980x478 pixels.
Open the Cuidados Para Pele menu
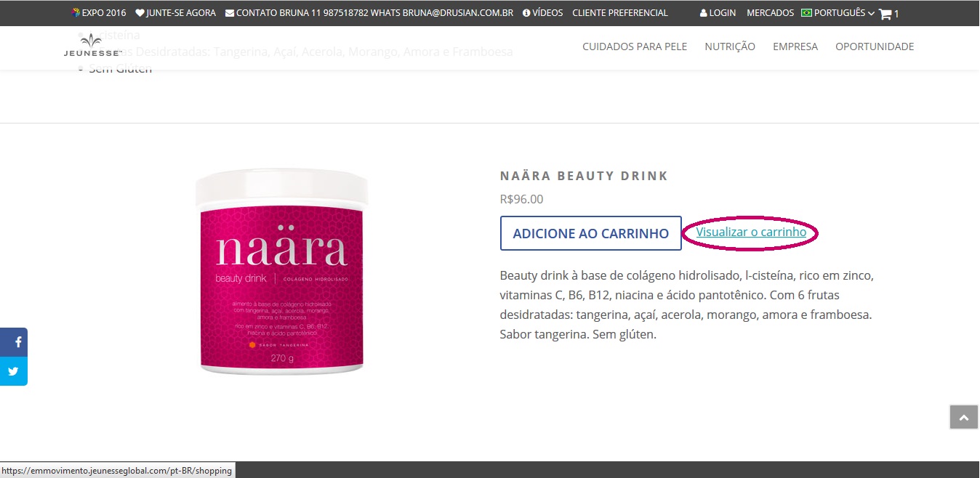pyautogui.click(x=635, y=46)
